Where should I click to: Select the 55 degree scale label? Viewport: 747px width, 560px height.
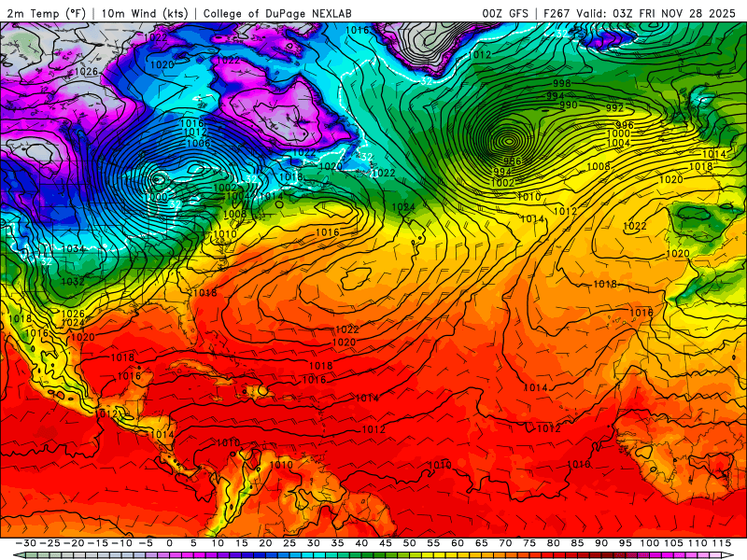pyautogui.click(x=433, y=543)
